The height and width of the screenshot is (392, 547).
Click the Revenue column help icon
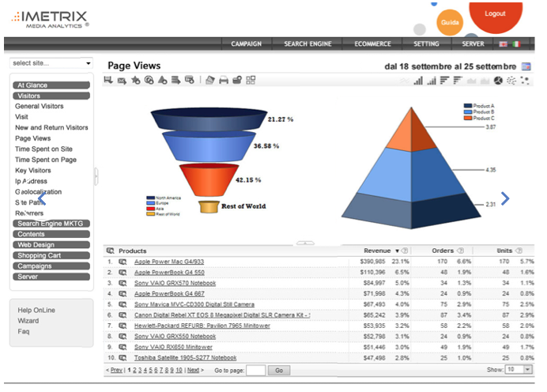[404, 251]
